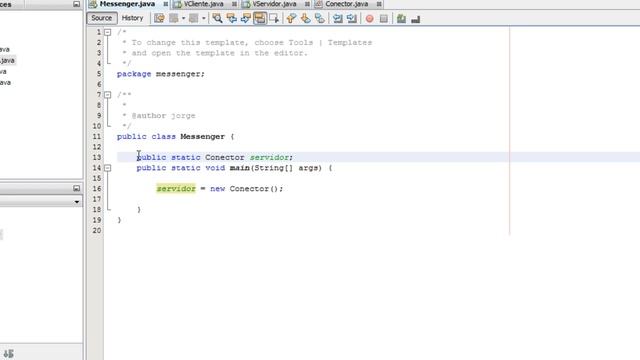The image size is (640, 360).
Task: Minimize the lower-left navigator panel
Action: pyautogui.click(x=76, y=188)
